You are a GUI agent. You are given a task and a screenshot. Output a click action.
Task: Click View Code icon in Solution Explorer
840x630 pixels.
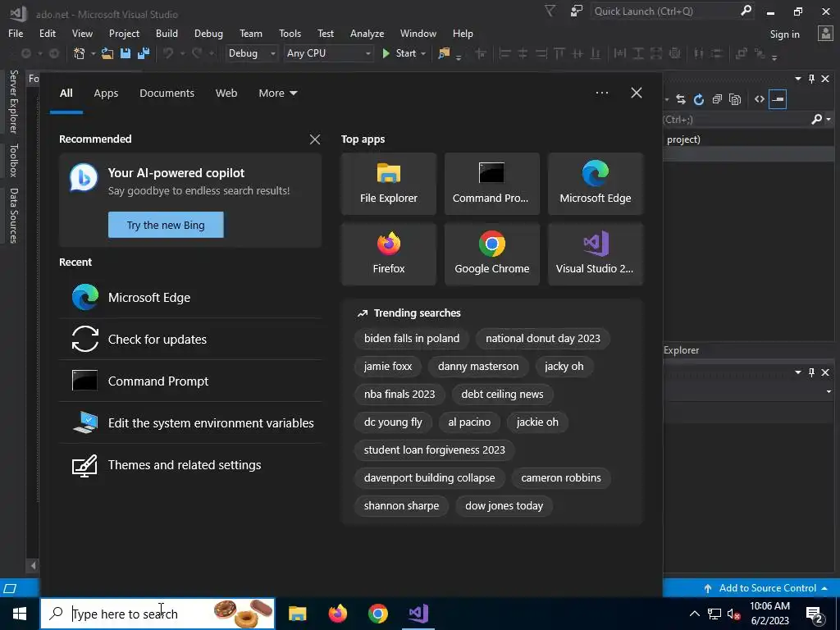click(x=759, y=99)
